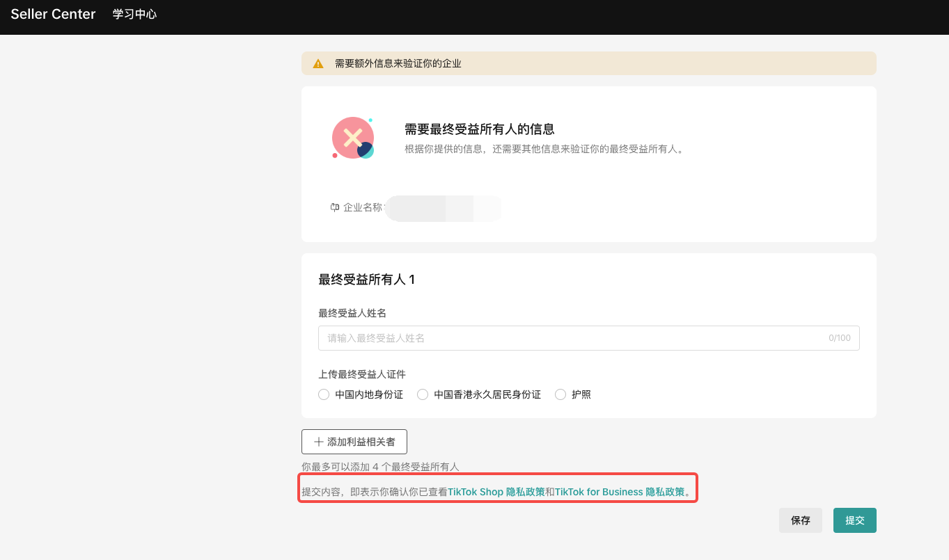Open the TikTok Shop 隐私政策 link
Image resolution: width=949 pixels, height=560 pixels.
[x=496, y=492]
